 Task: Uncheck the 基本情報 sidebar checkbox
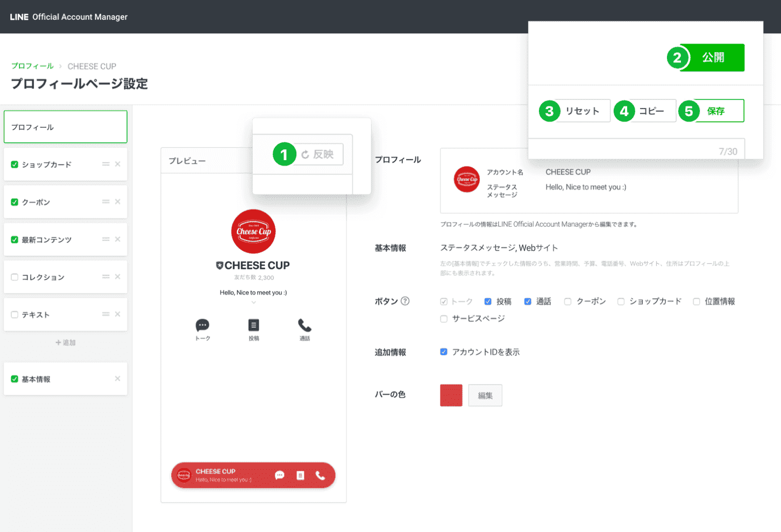[15, 379]
